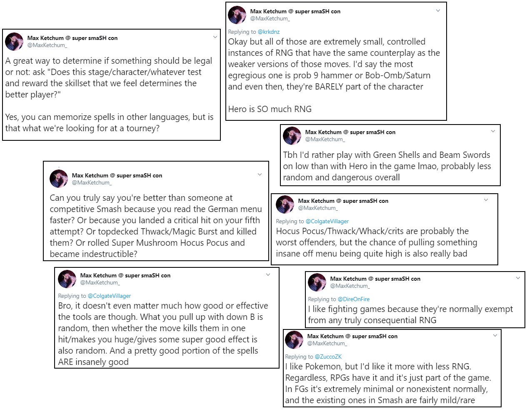Viewport: 532px width, 414px height.
Task: Open the chevron menu on the "Okay but all" tweet
Action: 438,11
